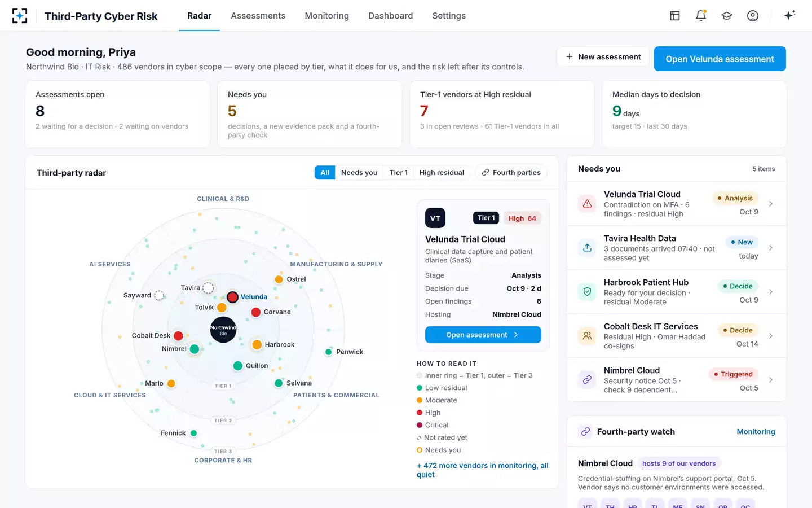Open the 472 more vendors link
Screen dimensions: 812x508
click(x=483, y=470)
